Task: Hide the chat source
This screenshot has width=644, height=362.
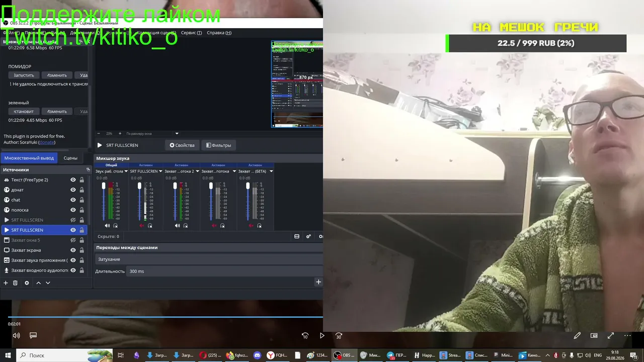Action: tap(73, 200)
